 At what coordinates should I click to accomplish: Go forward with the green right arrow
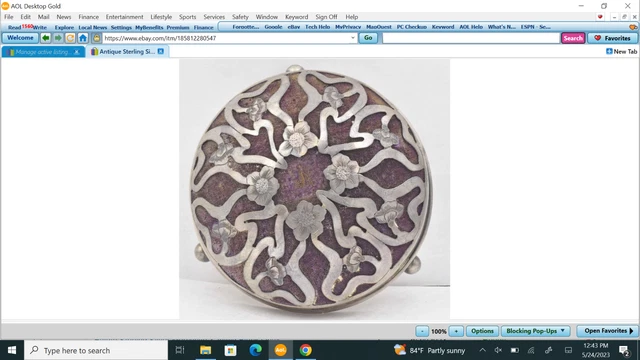[58, 38]
